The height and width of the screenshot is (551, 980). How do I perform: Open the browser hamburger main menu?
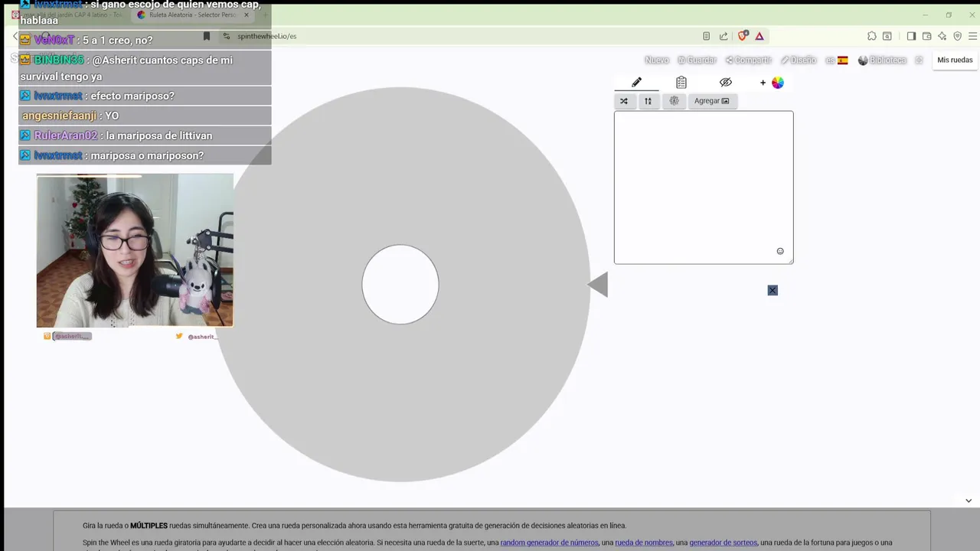click(x=973, y=36)
